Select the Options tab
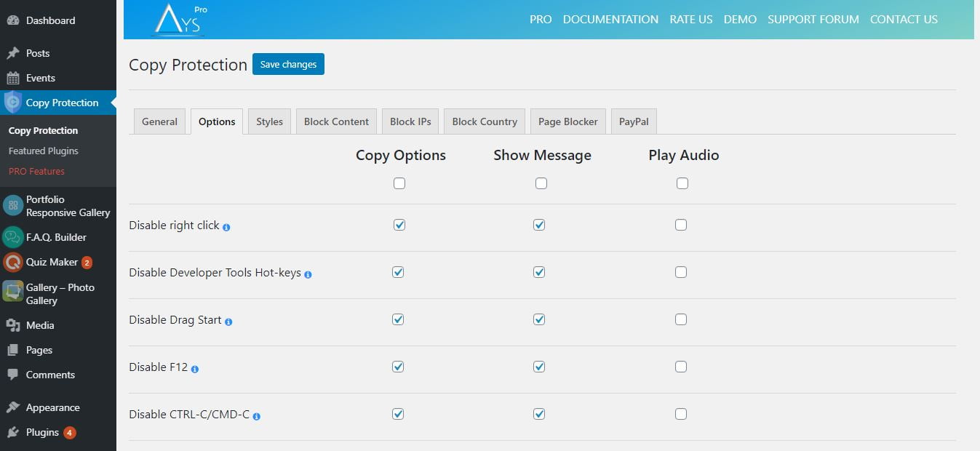The image size is (980, 451). pos(217,121)
